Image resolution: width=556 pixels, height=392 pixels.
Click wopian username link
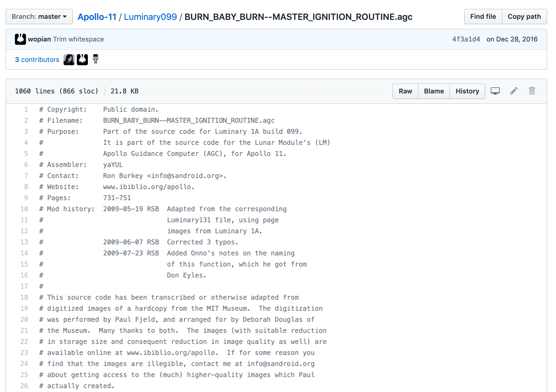coord(39,39)
